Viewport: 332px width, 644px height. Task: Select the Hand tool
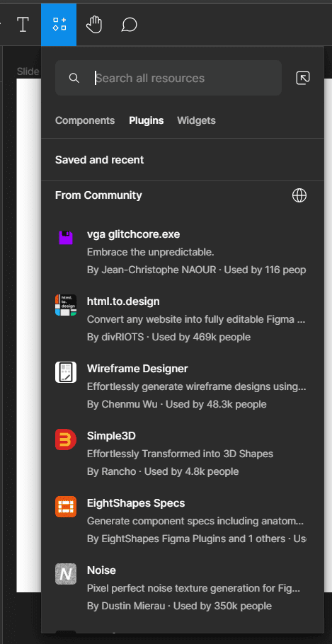tap(94, 25)
